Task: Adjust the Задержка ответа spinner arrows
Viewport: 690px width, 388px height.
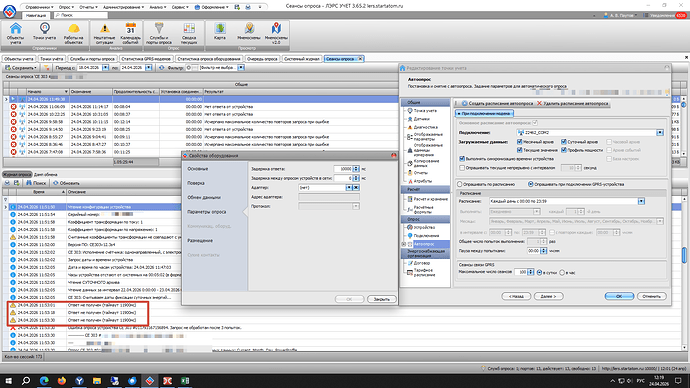Action: (356, 169)
